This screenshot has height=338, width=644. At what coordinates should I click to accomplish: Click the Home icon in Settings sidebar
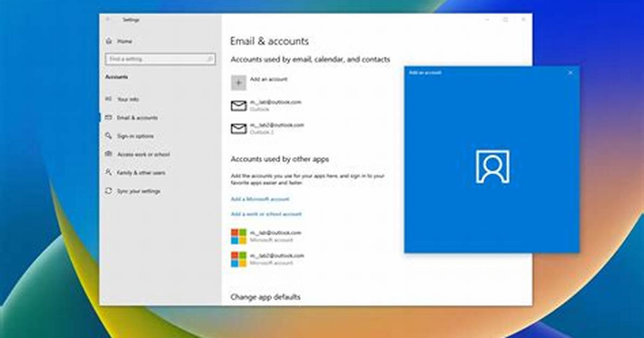pyautogui.click(x=109, y=41)
